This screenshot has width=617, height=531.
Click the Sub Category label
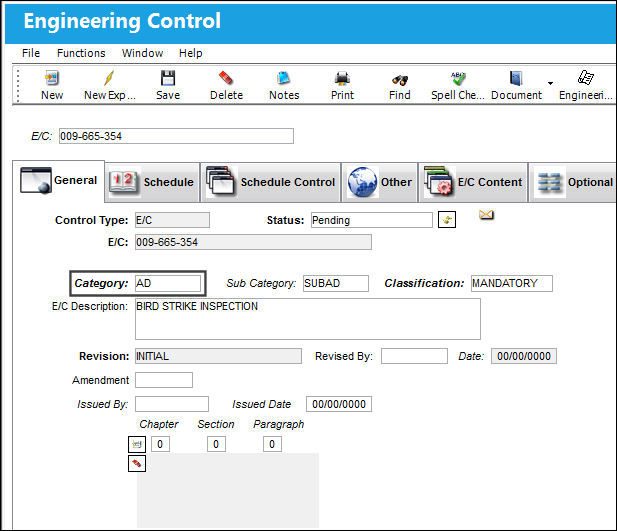pos(261,283)
